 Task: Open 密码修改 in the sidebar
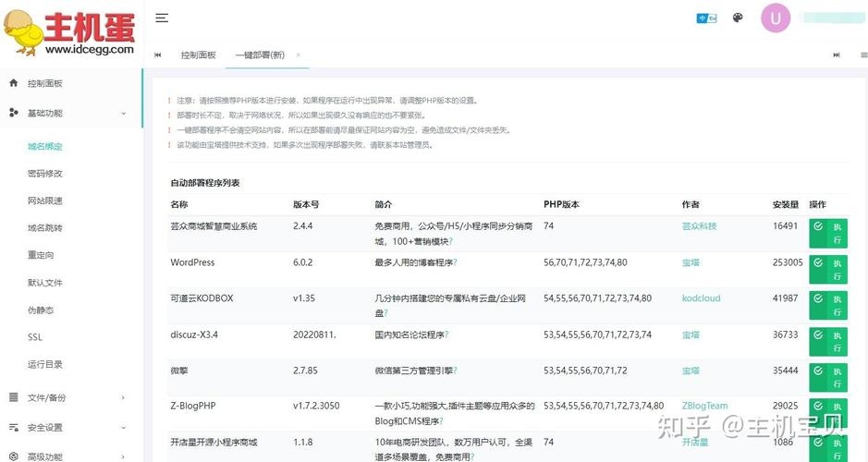point(45,174)
